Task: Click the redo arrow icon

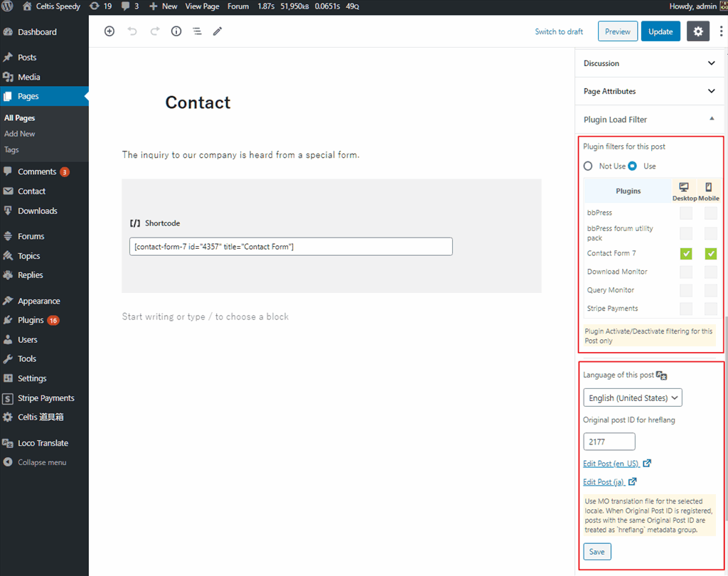Action: click(x=154, y=31)
